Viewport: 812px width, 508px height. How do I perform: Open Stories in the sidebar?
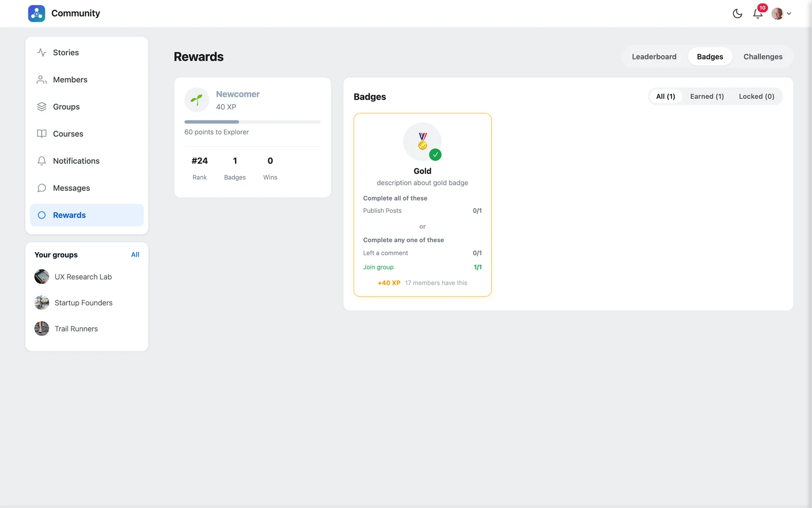point(87,52)
